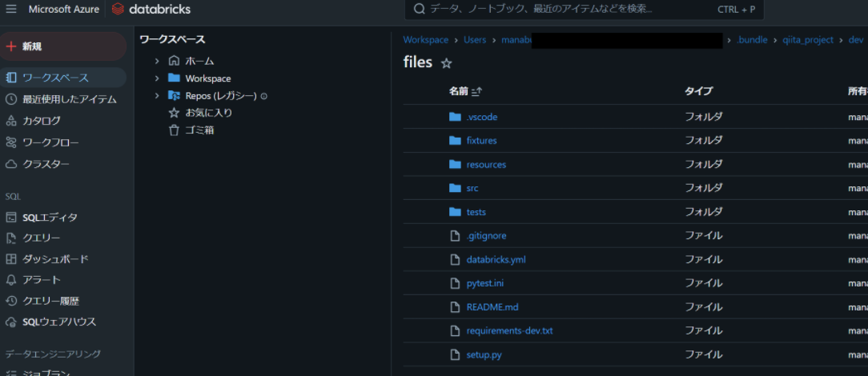Sort by 名前 column header
Viewport: 868px width, 376px height.
point(465,91)
